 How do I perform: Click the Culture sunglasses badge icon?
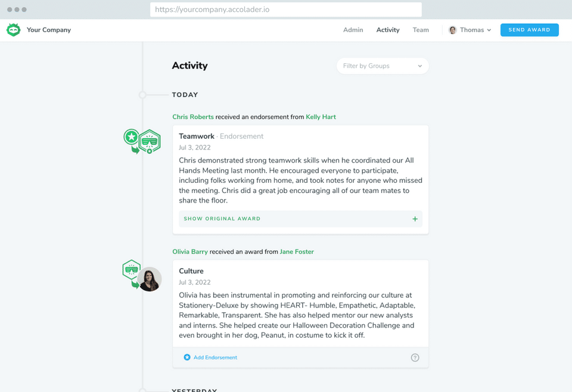[x=131, y=269]
